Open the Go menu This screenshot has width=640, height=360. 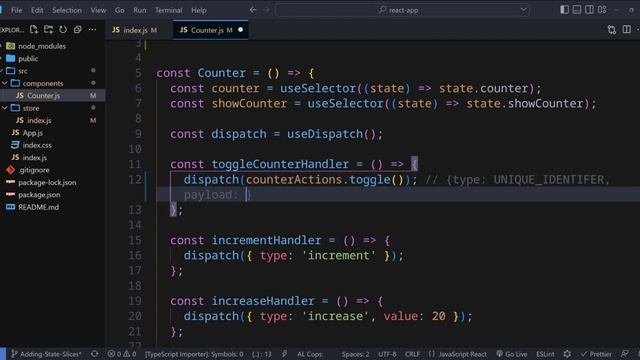(x=120, y=10)
